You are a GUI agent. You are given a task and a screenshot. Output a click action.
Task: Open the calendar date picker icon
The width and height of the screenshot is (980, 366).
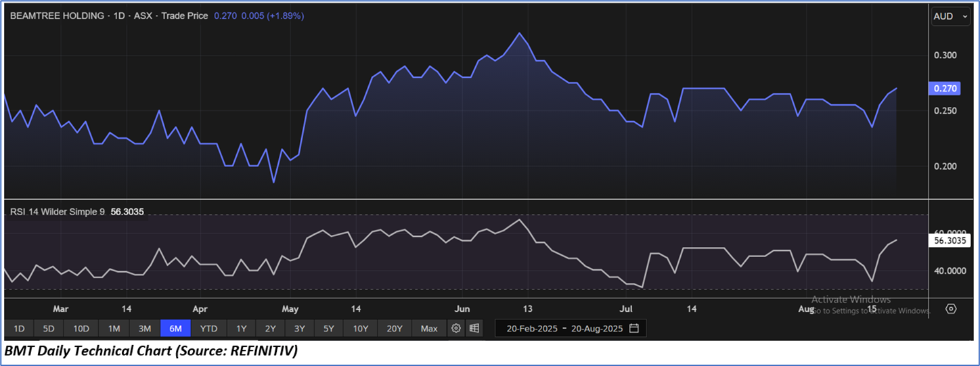[634, 329]
